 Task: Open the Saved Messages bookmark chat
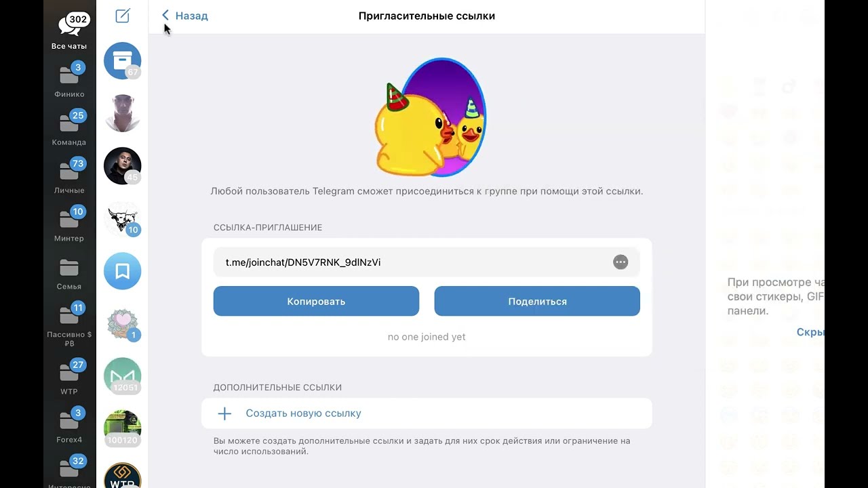click(122, 271)
